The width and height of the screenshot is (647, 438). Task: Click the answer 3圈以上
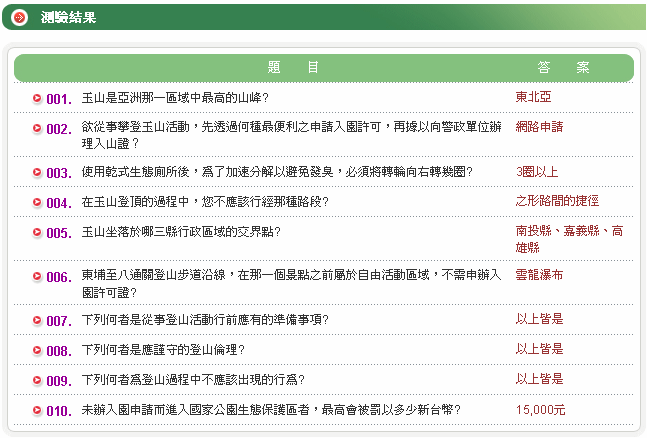point(537,171)
